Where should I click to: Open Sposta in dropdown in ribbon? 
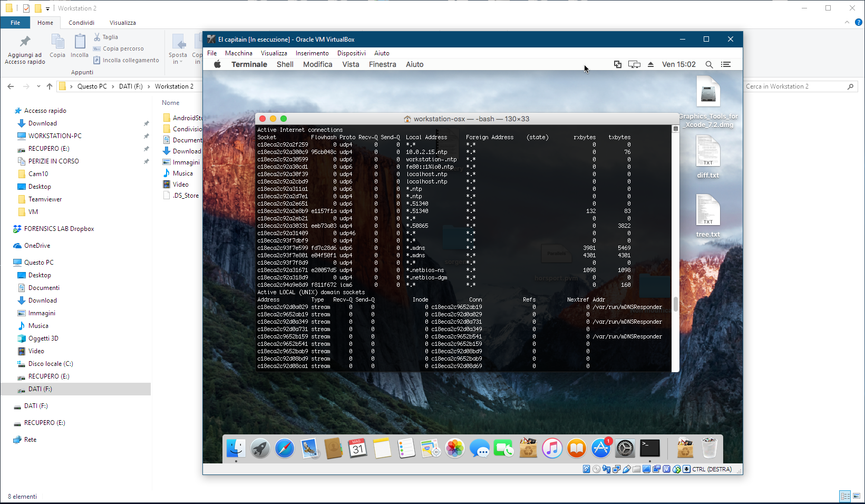(178, 50)
